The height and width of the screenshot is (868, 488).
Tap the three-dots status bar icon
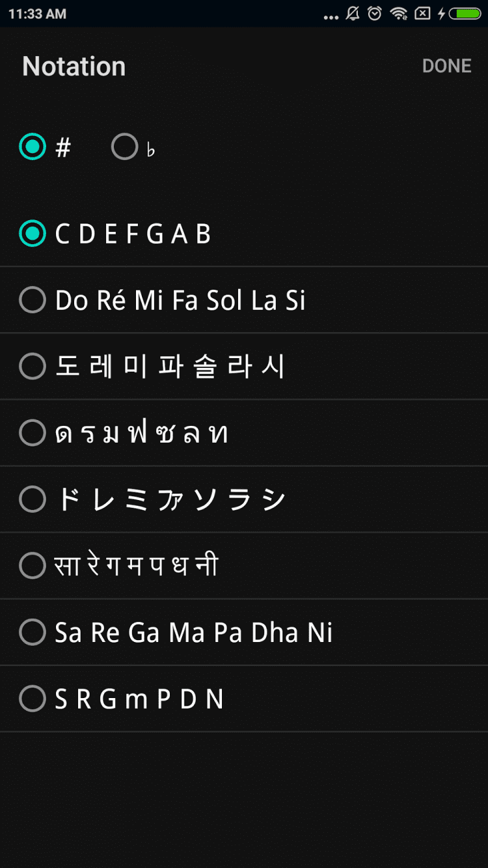pyautogui.click(x=331, y=16)
